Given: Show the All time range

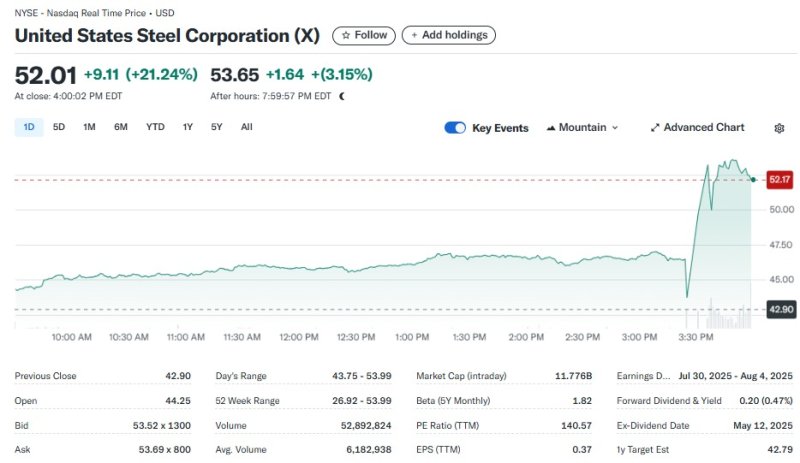Looking at the screenshot, I should (247, 127).
